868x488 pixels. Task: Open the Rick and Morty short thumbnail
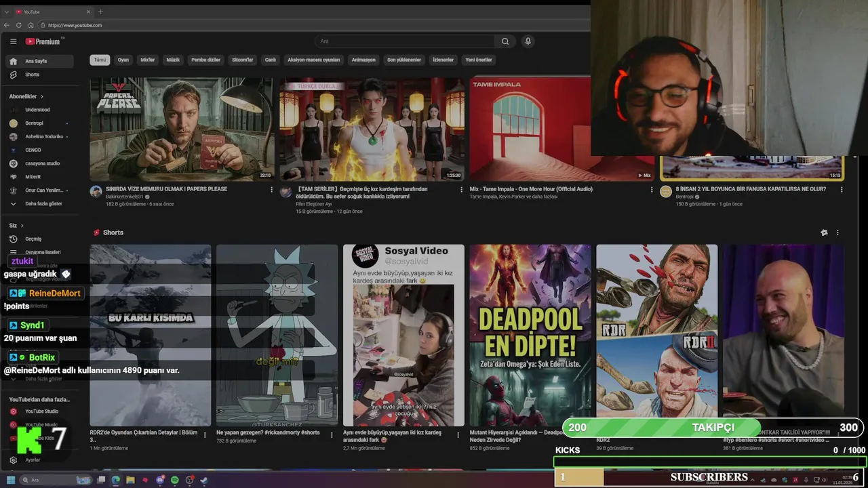[x=277, y=335]
